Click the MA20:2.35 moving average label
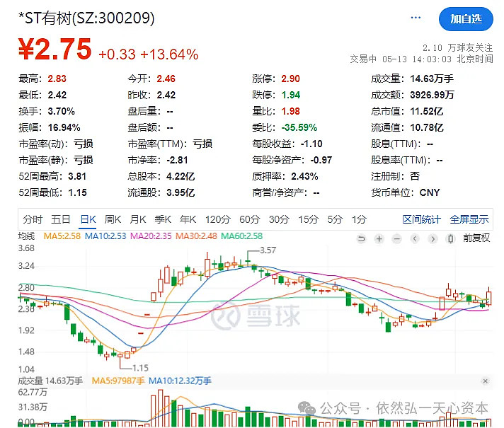Screen dimensions: 504x428 point(151,236)
